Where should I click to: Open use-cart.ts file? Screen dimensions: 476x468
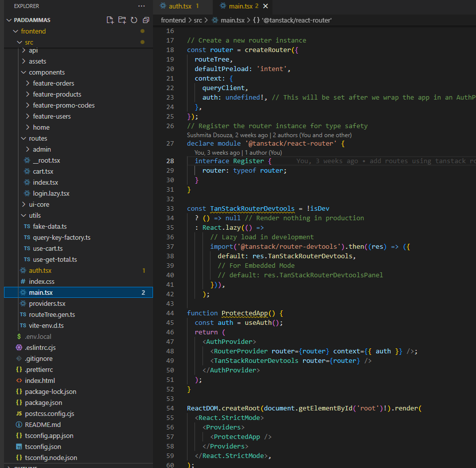pyautogui.click(x=47, y=249)
